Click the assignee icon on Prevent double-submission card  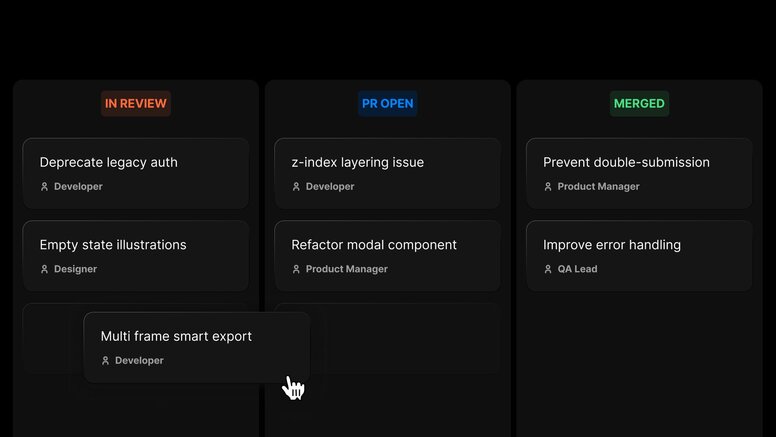click(548, 187)
